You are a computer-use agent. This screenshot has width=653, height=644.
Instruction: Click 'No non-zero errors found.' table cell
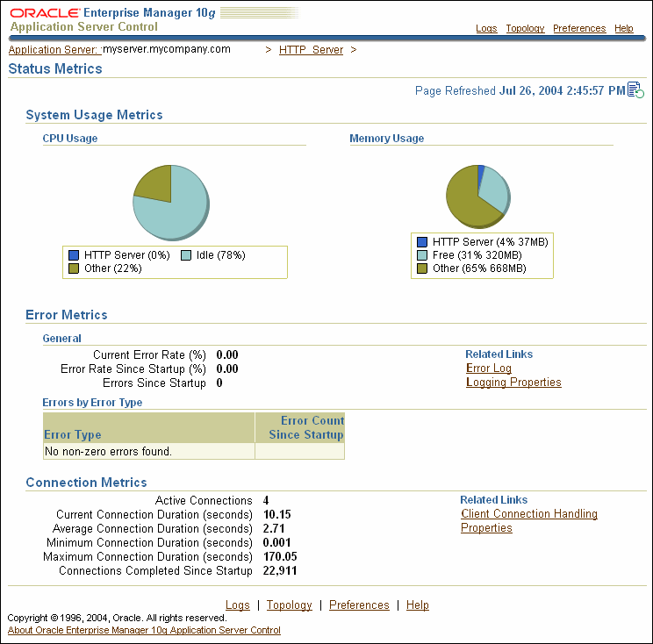[148, 451]
